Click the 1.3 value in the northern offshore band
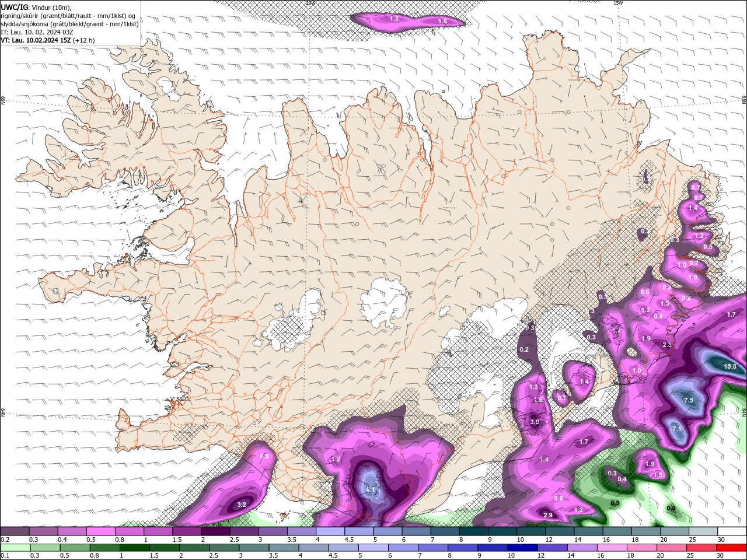747x560 pixels. tap(394, 19)
